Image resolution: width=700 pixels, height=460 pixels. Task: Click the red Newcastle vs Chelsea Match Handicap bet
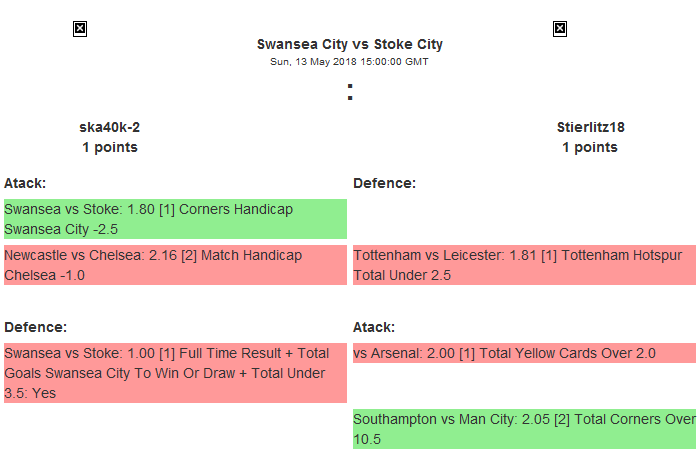[x=175, y=265]
